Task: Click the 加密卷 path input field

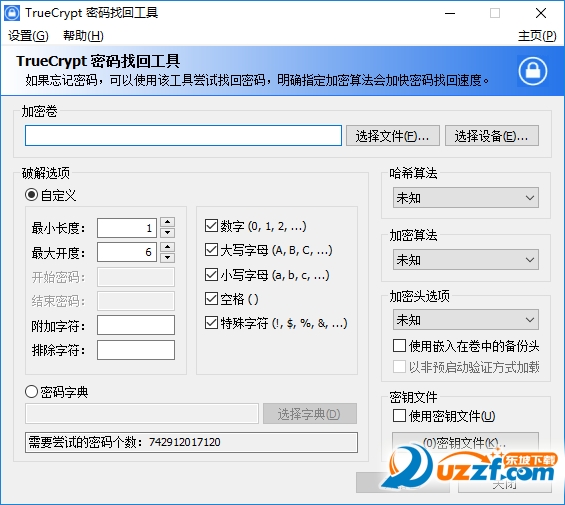Action: (x=183, y=136)
